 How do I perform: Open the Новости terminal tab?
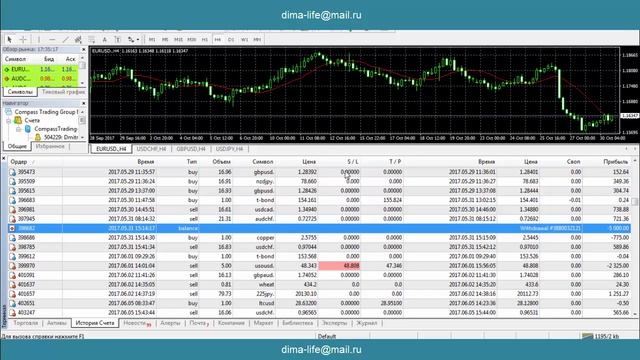137,323
